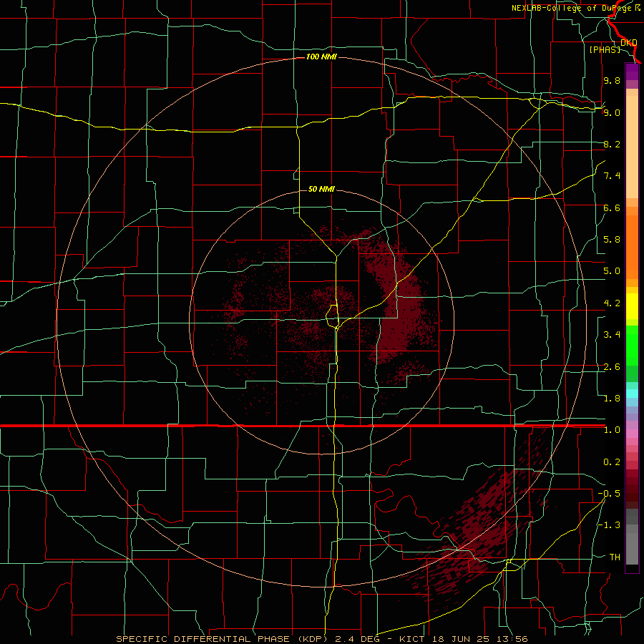Click the -0.5 value on the color scale

(x=609, y=494)
